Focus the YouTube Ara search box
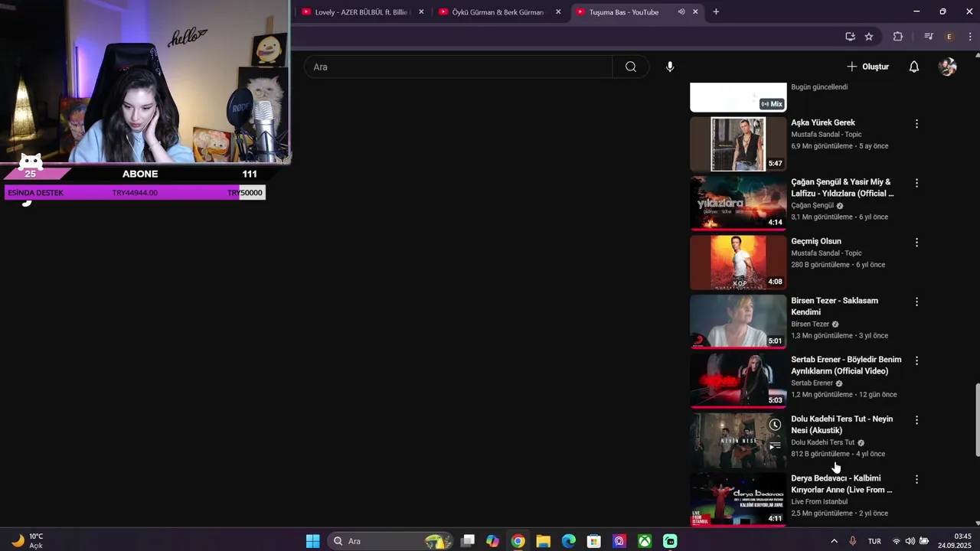The width and height of the screenshot is (980, 551). 458,67
